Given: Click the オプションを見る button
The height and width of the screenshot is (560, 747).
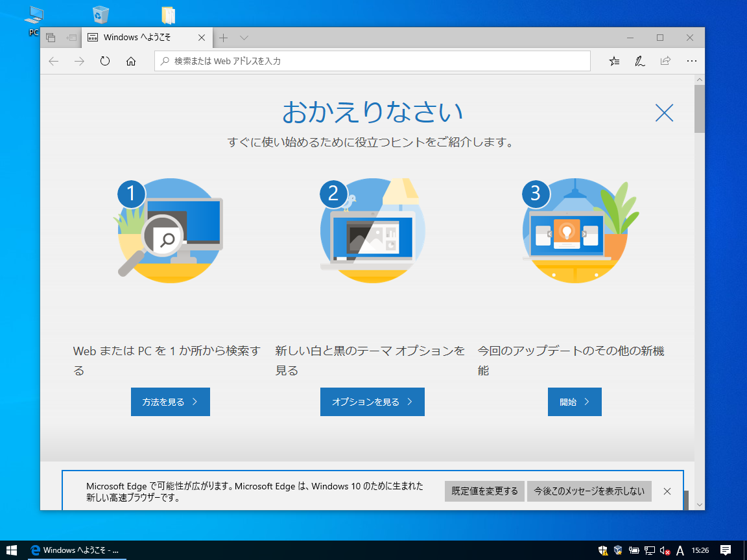Looking at the screenshot, I should tap(372, 402).
